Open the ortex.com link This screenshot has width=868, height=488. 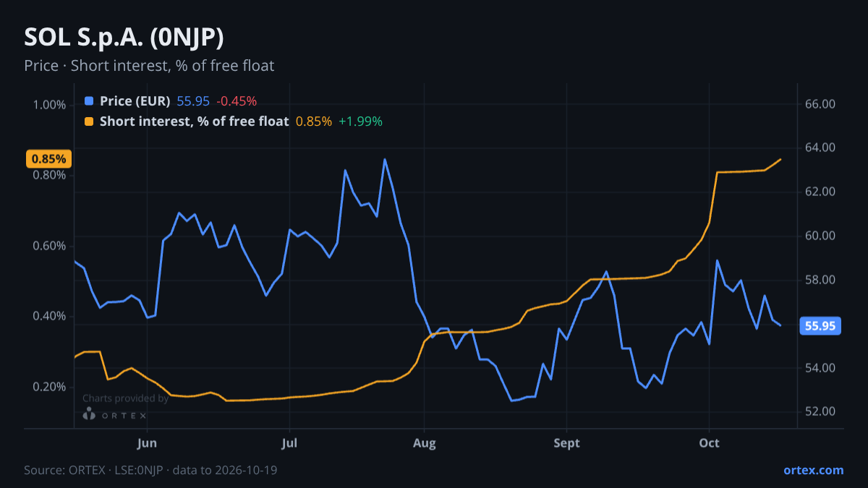813,470
